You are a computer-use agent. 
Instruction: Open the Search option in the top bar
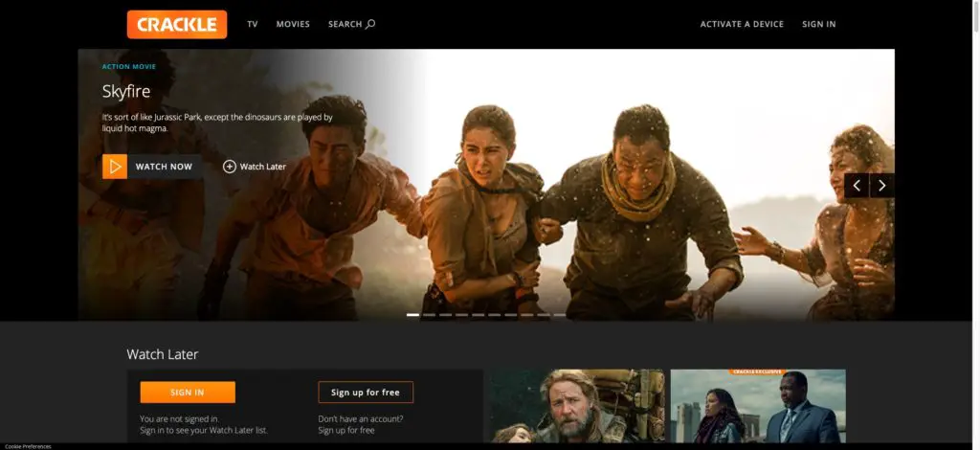pos(351,24)
